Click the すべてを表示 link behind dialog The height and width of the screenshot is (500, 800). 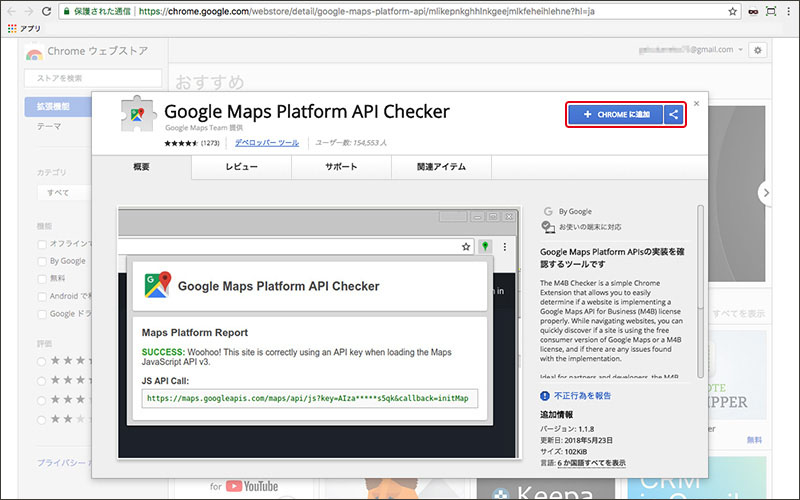coord(738,313)
